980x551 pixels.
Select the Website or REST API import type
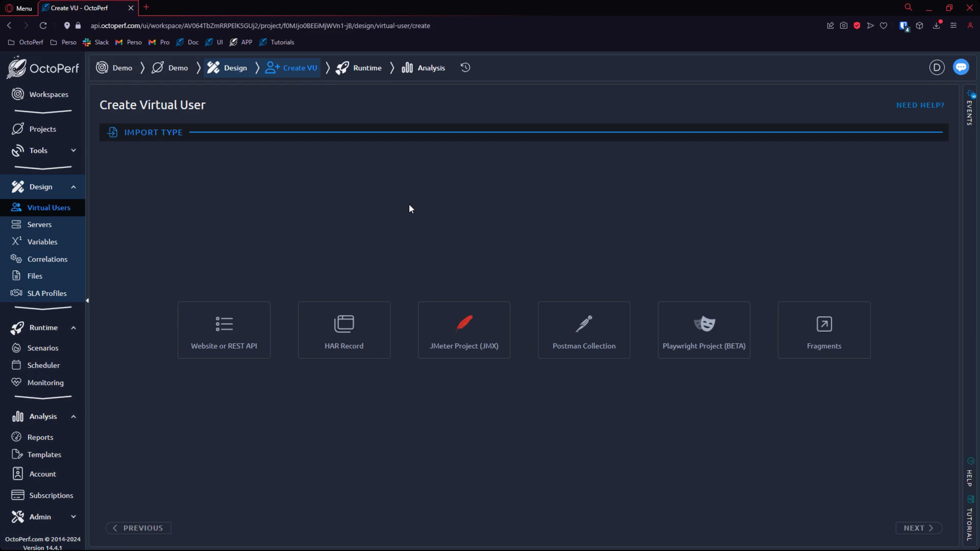(x=224, y=330)
